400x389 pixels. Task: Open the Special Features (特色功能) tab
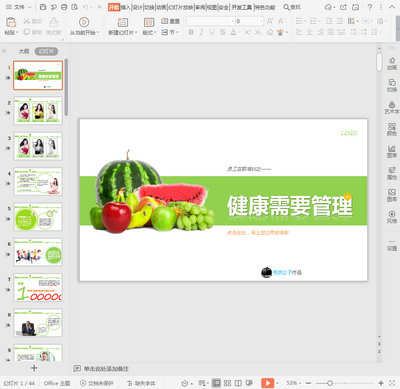[x=265, y=7]
